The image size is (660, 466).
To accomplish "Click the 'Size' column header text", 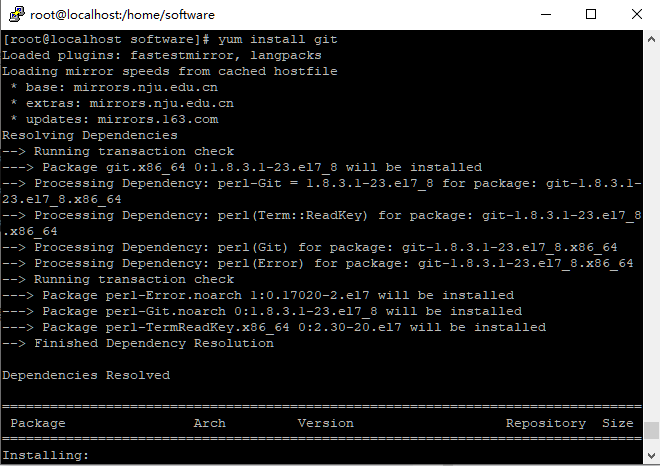I will point(617,423).
